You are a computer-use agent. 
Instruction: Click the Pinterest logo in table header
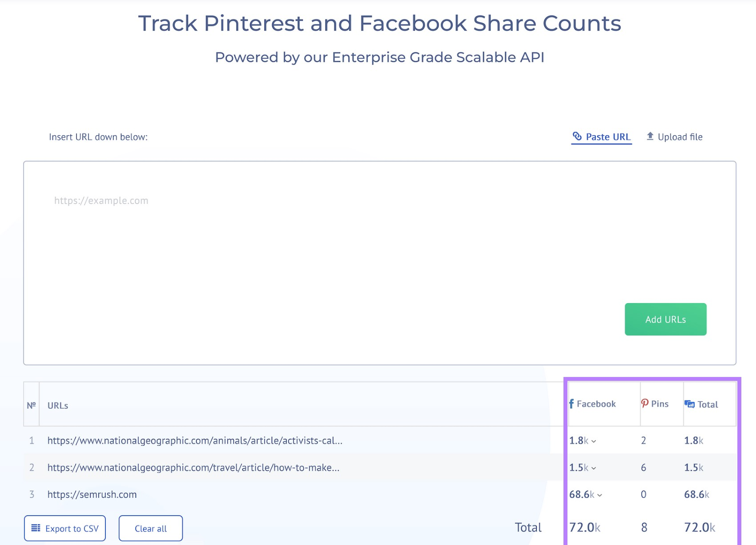pos(644,403)
